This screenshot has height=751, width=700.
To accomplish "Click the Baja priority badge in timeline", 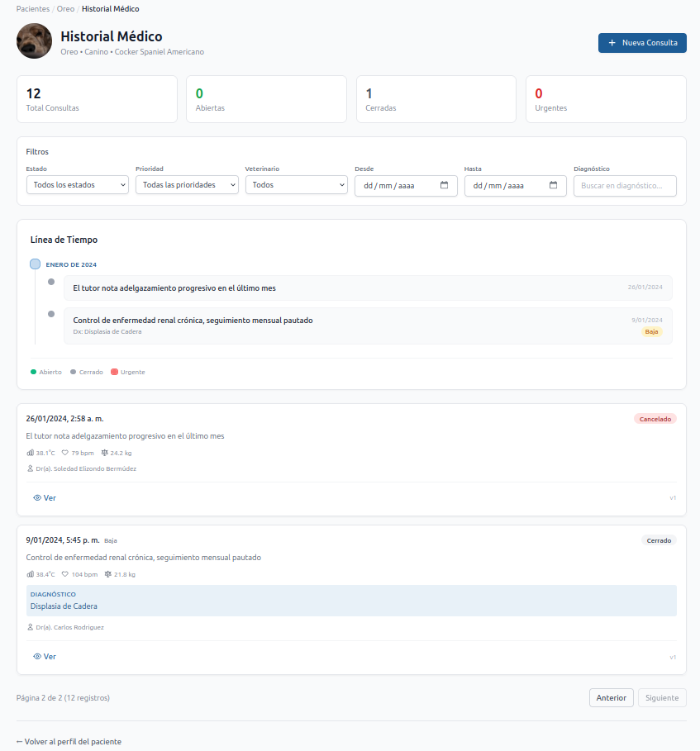I will (651, 331).
